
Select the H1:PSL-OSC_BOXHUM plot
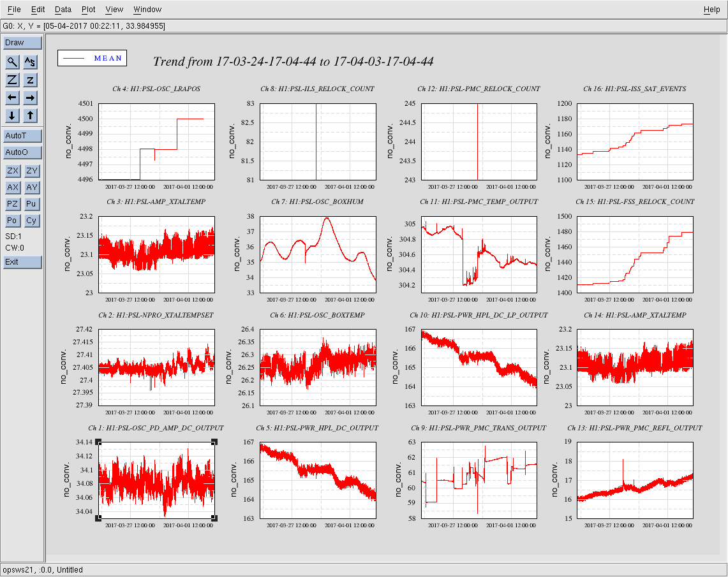(318, 254)
